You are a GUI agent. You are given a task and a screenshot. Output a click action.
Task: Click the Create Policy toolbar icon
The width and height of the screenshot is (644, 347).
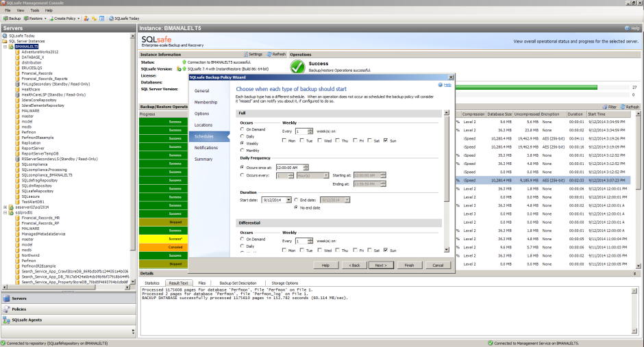(51, 18)
